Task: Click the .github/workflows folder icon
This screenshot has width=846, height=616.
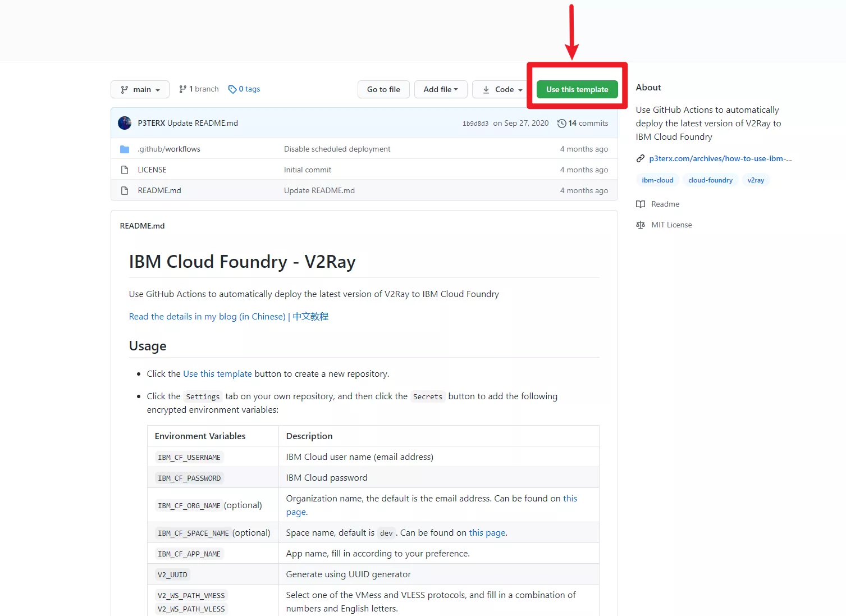Action: click(x=125, y=149)
